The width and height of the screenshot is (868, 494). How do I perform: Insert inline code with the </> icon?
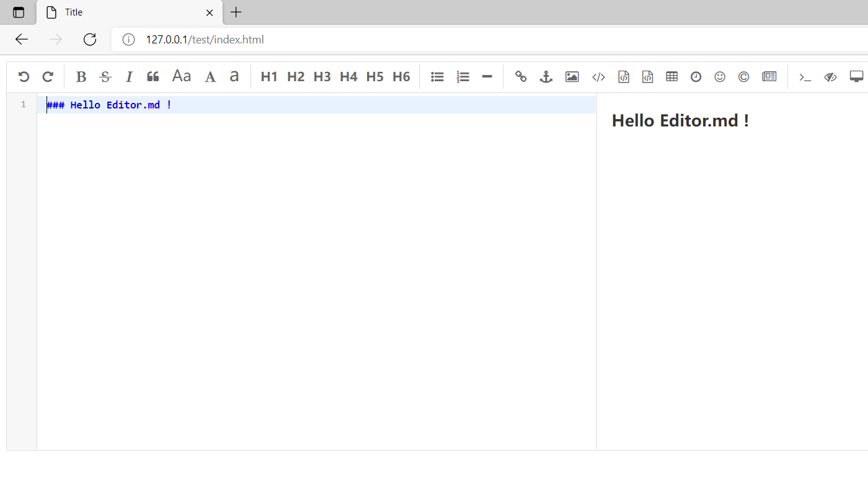(x=598, y=77)
